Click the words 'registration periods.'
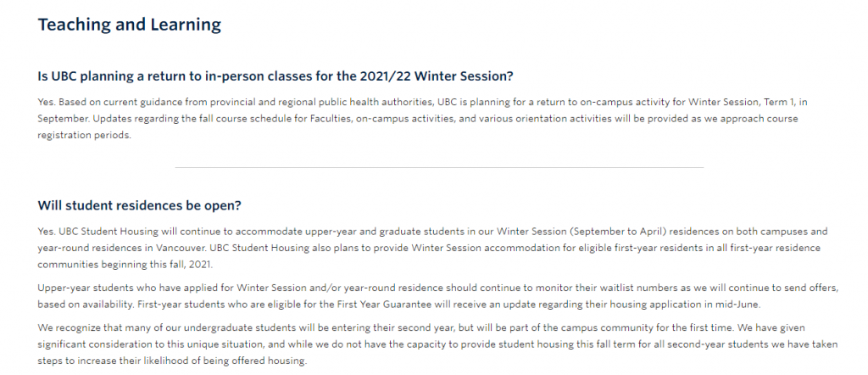Viewport: 868px width, 375px height. 85,135
